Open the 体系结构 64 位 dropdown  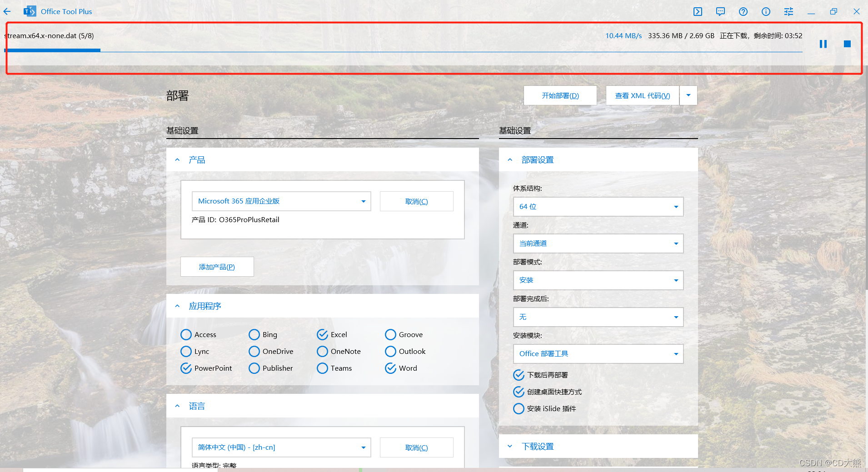point(598,207)
